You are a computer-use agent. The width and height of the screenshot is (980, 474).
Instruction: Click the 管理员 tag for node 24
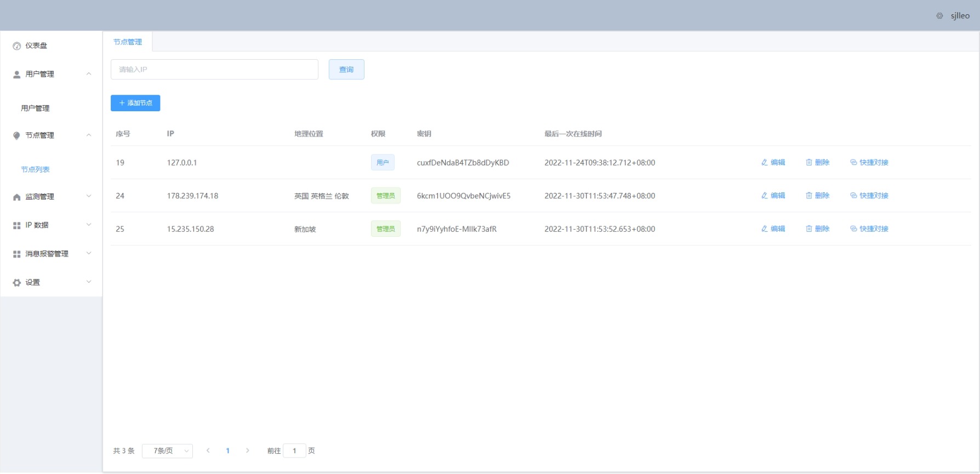coord(386,196)
